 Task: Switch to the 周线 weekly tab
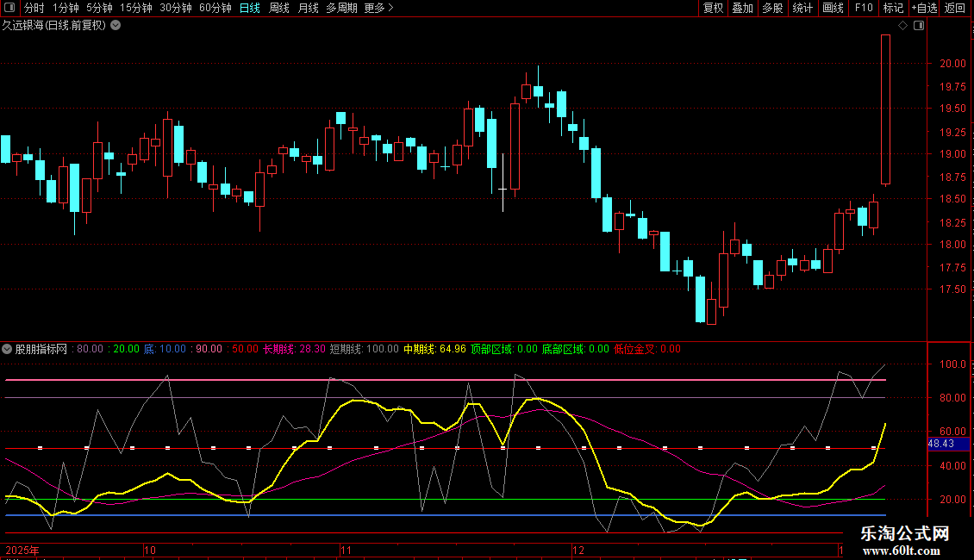point(278,8)
